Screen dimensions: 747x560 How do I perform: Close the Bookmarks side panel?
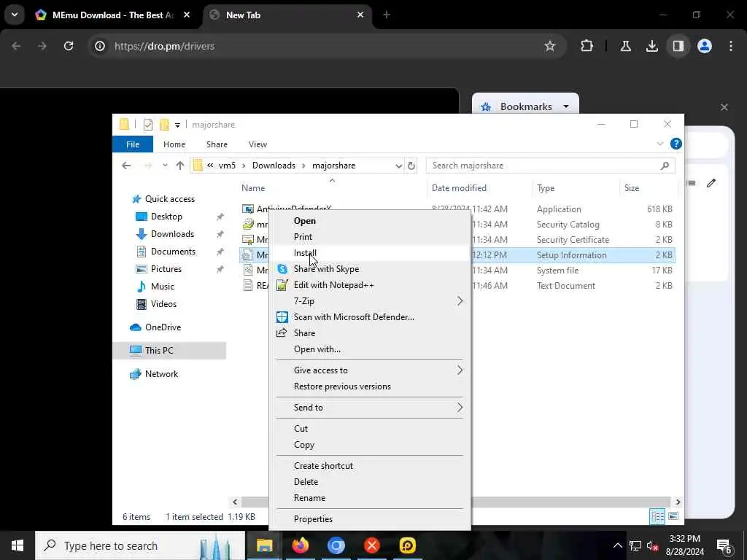click(724, 106)
